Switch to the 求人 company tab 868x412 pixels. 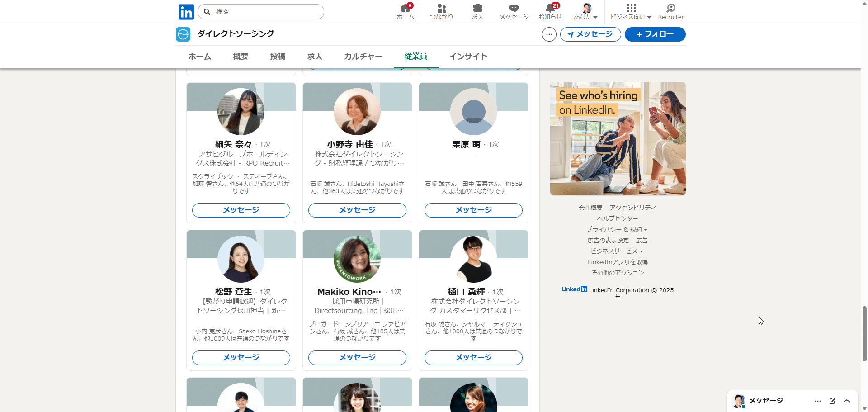(x=315, y=57)
